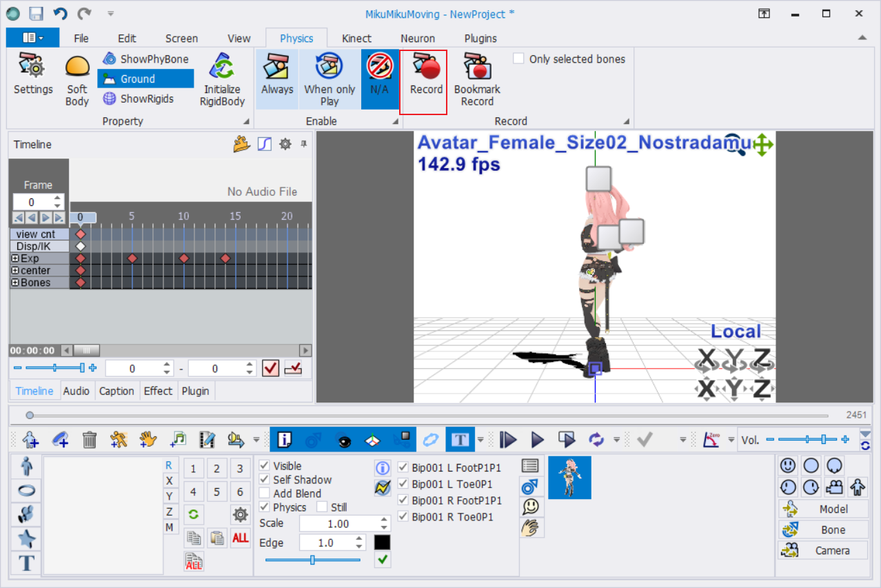Select When only Play physics mode
This screenshot has width=881, height=588.
(330, 79)
